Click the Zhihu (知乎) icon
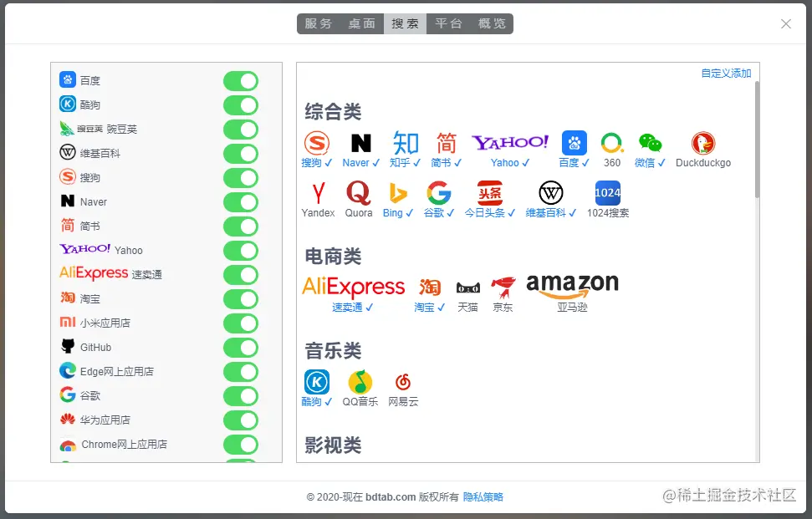This screenshot has height=519, width=812. coord(406,143)
